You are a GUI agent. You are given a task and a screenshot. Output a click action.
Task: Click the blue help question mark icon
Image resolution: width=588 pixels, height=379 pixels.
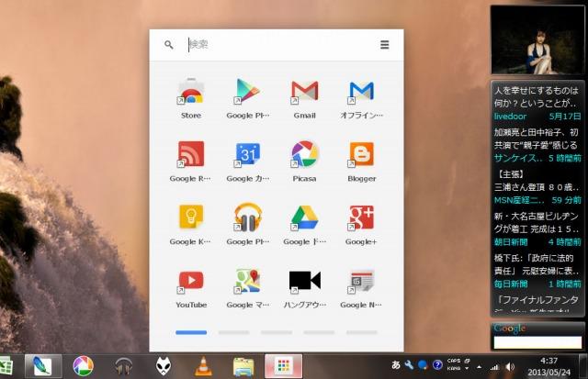coord(437,364)
